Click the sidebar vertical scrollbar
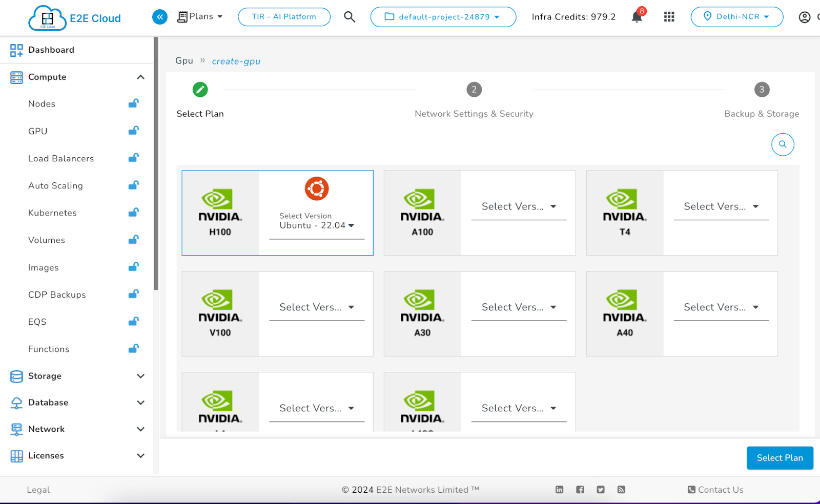 click(x=156, y=164)
